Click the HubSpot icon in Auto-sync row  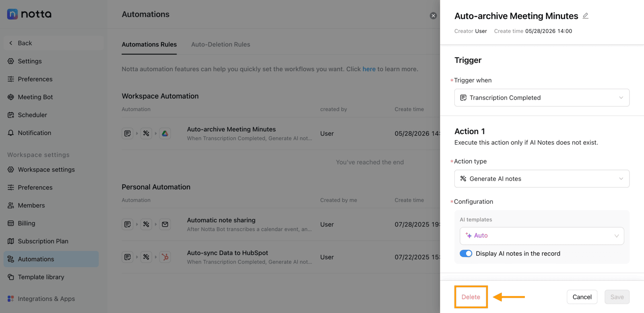(165, 257)
